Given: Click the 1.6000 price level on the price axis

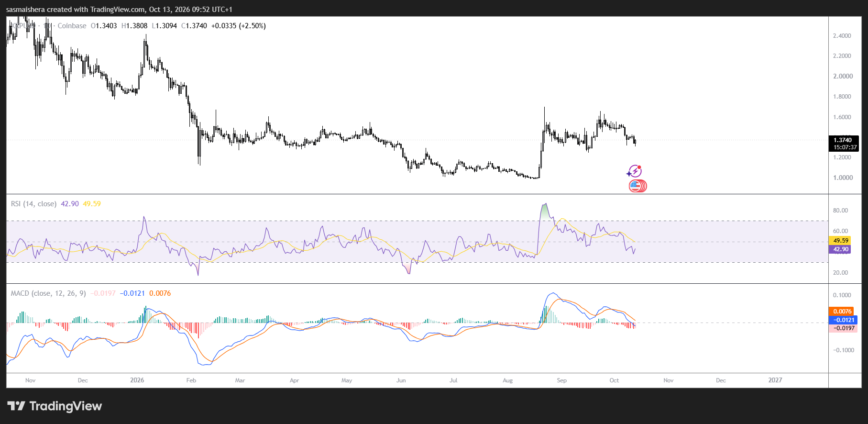Looking at the screenshot, I should pos(842,117).
